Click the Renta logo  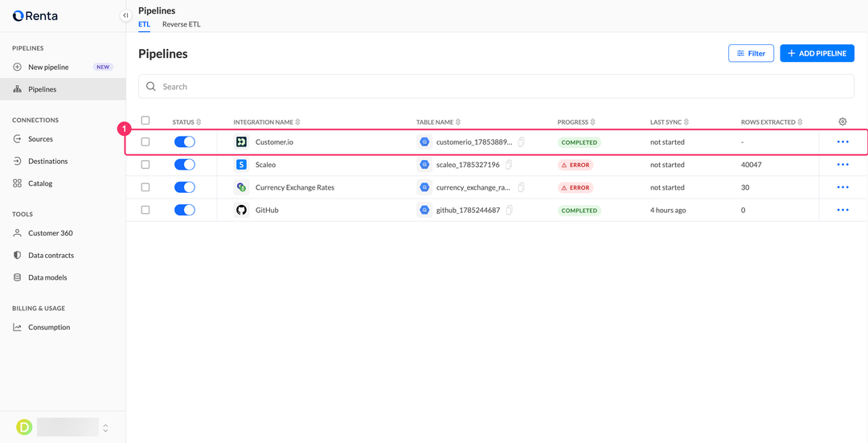pyautogui.click(x=35, y=16)
